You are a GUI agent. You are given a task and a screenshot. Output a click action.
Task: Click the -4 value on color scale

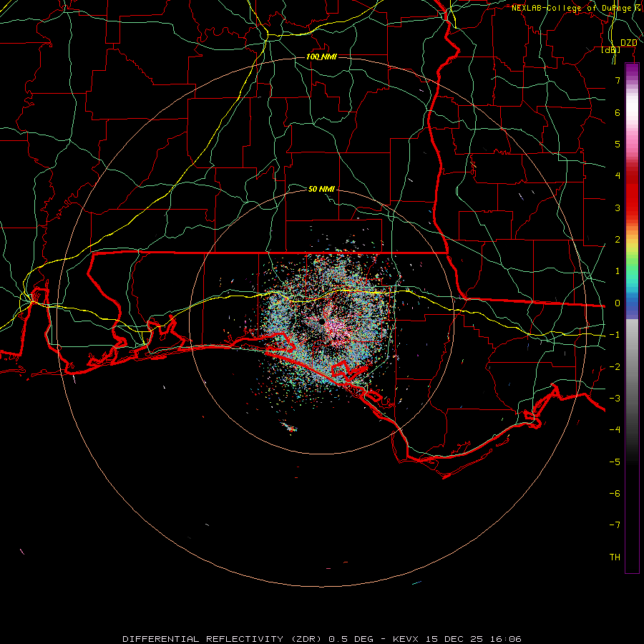point(615,429)
